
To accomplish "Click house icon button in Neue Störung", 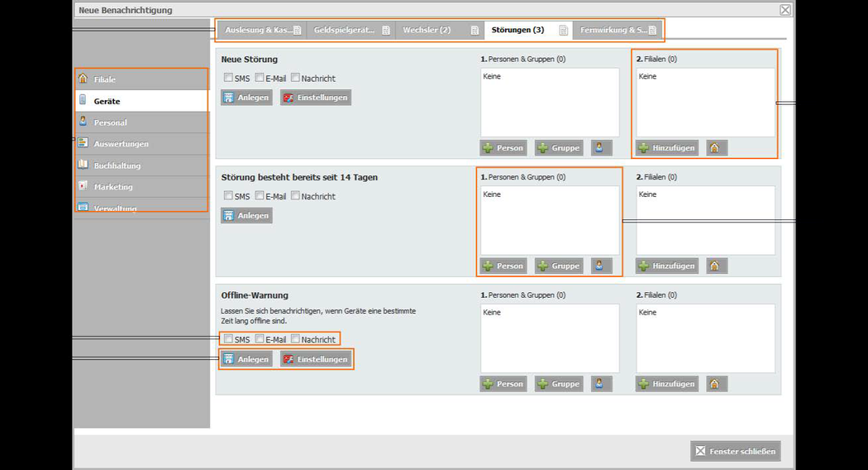I will [x=717, y=148].
